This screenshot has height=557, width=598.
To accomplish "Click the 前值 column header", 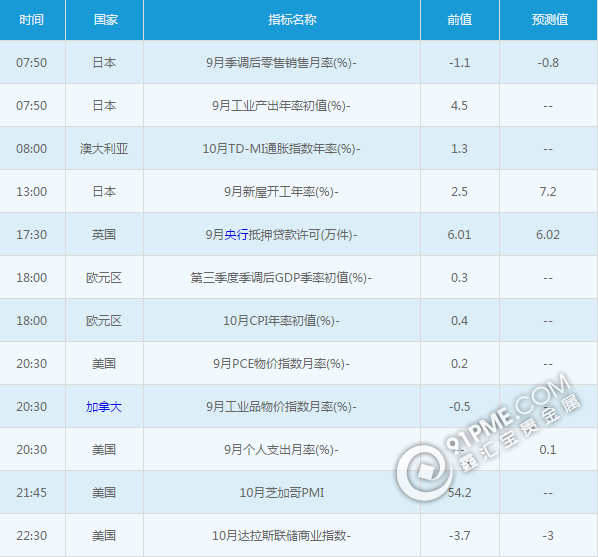I will (460, 20).
